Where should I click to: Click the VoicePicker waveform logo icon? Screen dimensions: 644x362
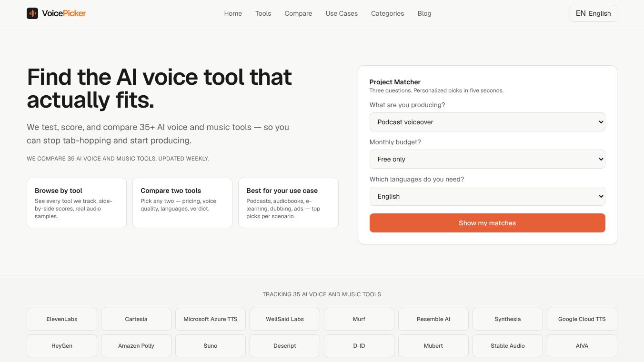point(32,13)
